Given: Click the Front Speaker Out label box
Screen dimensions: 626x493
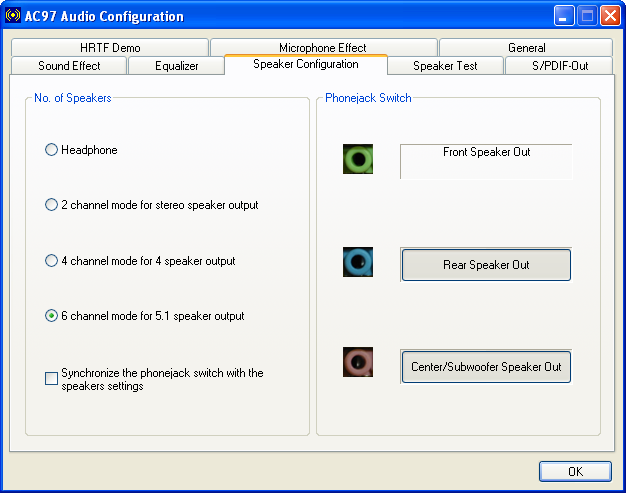Looking at the screenshot, I should click(486, 161).
